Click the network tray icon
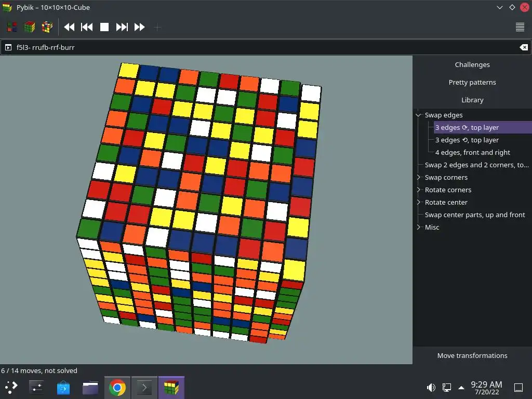 point(446,387)
